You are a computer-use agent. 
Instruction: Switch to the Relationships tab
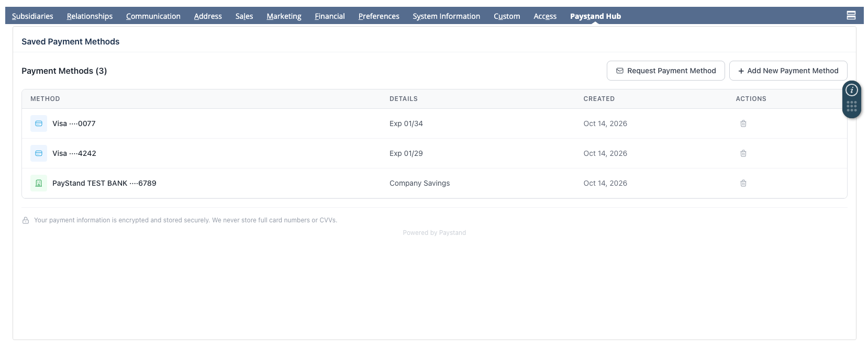click(x=90, y=16)
